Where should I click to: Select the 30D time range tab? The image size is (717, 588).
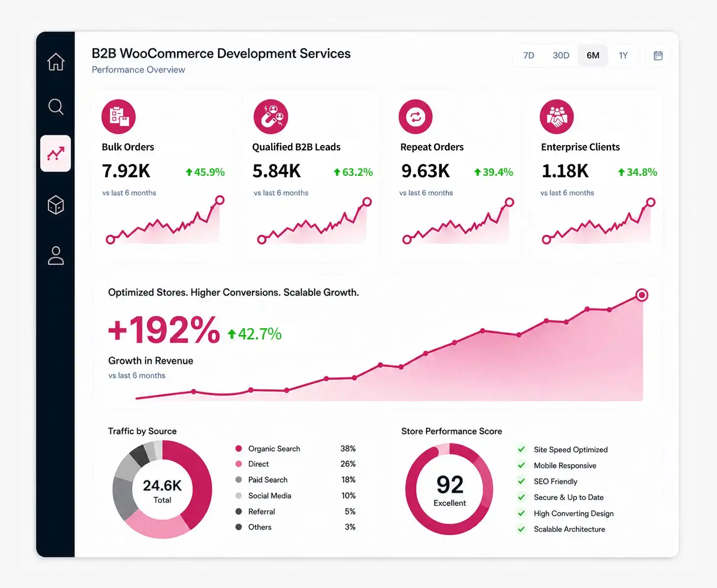561,55
